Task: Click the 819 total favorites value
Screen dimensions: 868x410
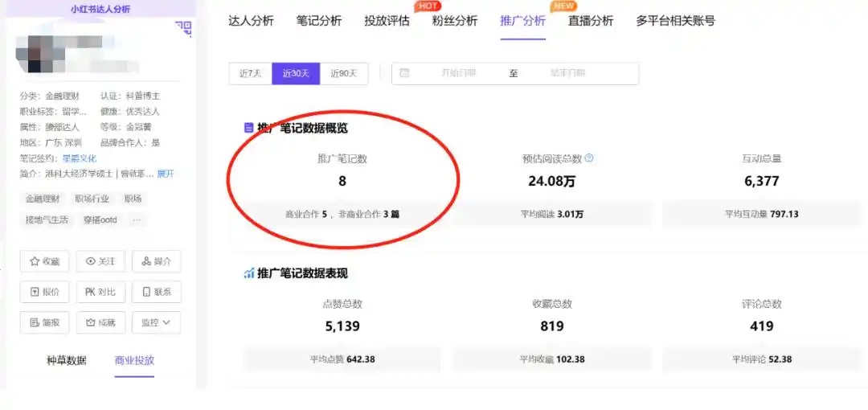Action: tap(552, 326)
